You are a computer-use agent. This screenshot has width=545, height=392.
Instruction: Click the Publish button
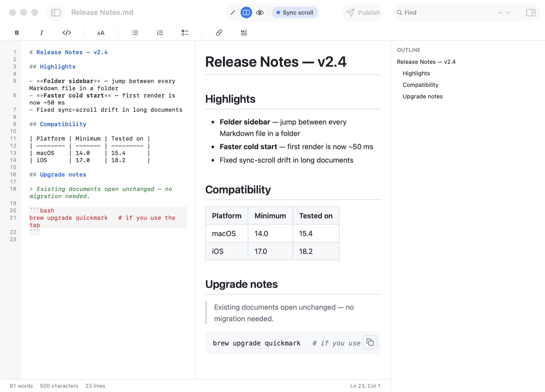363,13
